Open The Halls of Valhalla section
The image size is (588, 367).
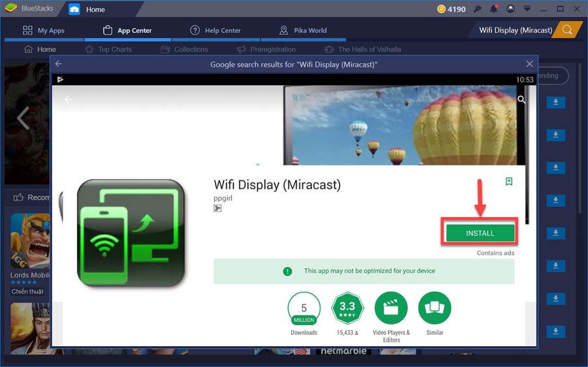tap(363, 49)
